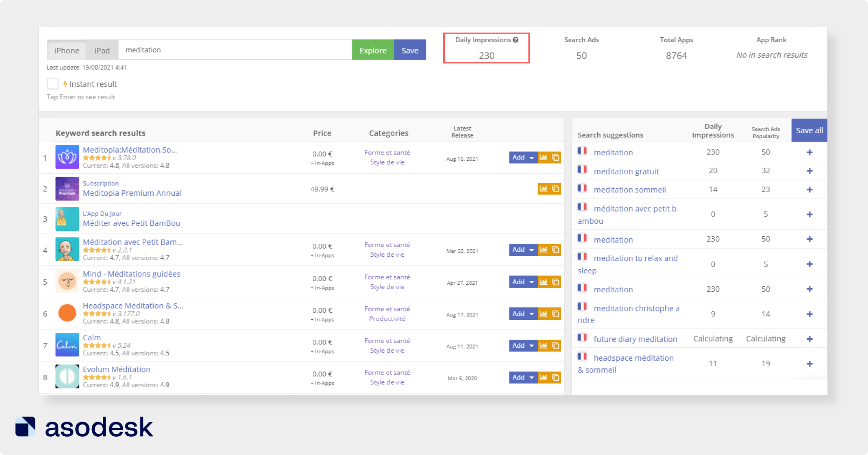Expand Add dropdown arrow for Calm
868x455 pixels.
(x=531, y=345)
